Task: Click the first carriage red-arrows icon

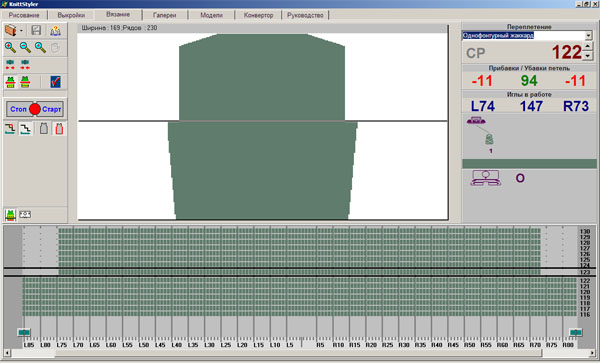Action: [10, 64]
